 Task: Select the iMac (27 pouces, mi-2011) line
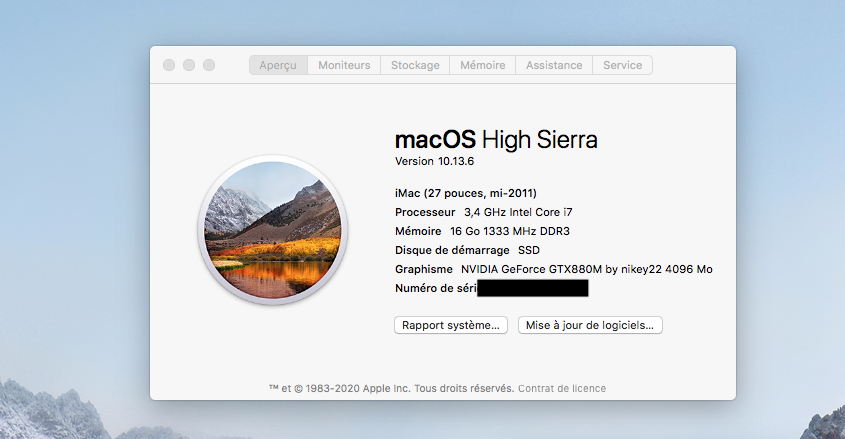tap(466, 193)
